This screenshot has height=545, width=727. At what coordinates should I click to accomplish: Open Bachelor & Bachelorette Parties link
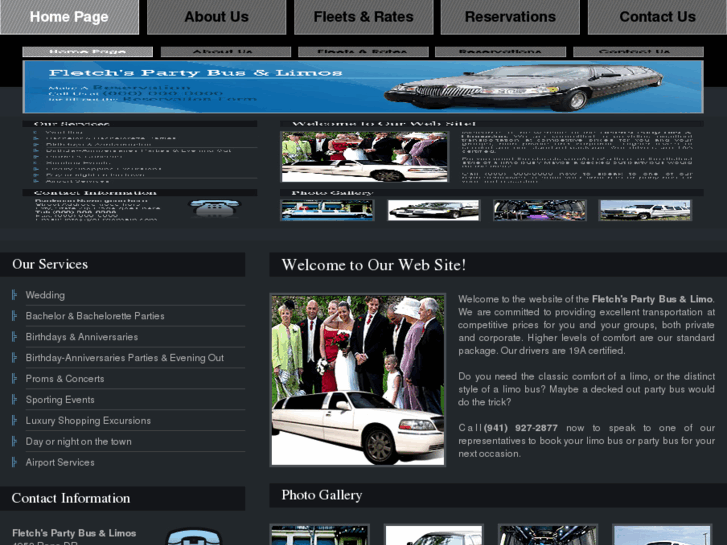95,316
